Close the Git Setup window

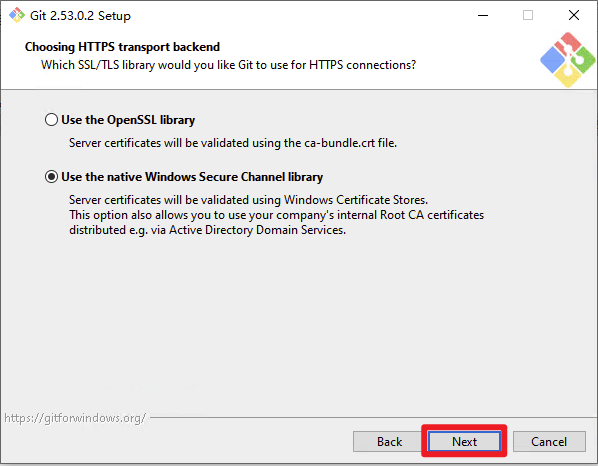[x=574, y=15]
